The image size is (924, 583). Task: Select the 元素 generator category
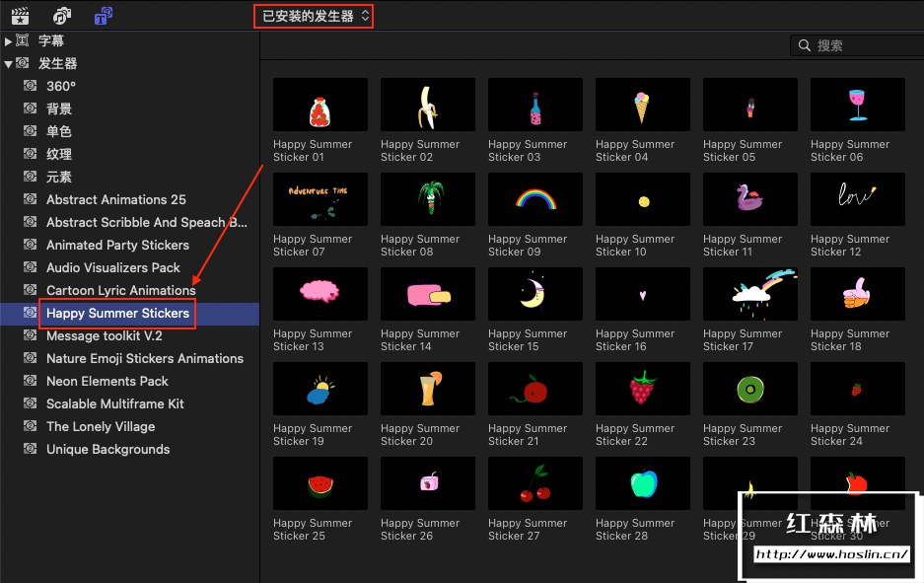pyautogui.click(x=59, y=177)
